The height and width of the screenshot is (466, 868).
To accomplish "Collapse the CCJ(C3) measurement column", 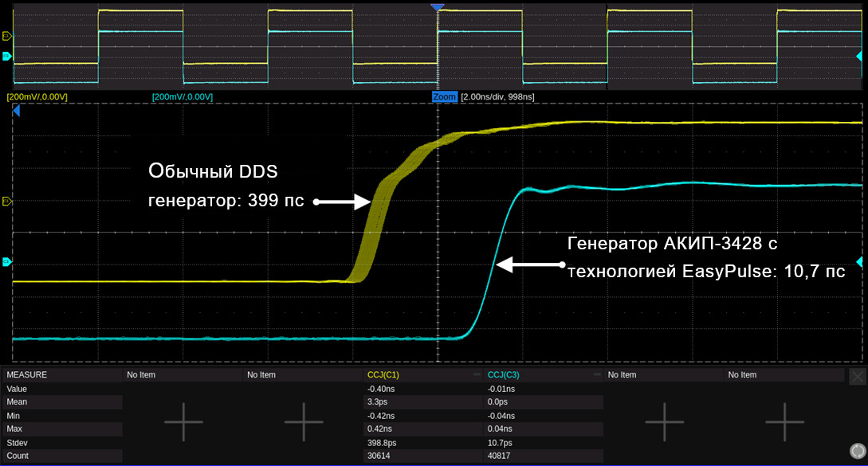I will click(597, 374).
